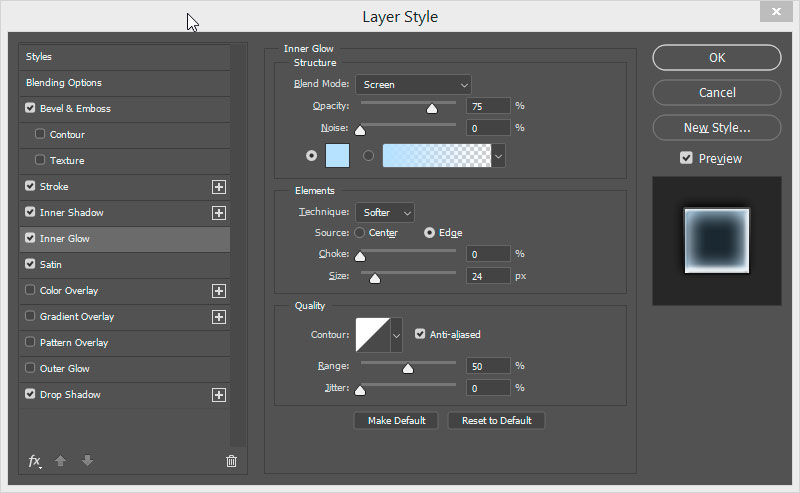Select the Satin effect entry
Viewport: 800px width, 493px height.
(124, 264)
